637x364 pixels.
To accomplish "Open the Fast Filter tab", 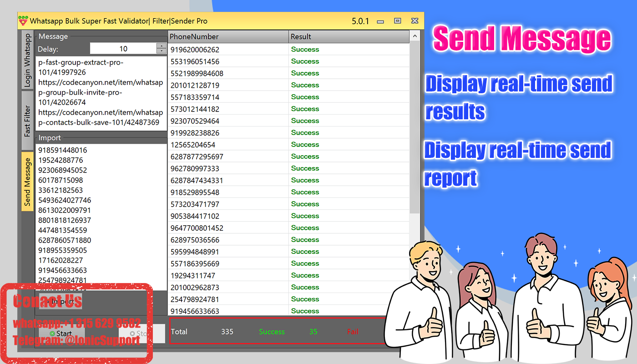I will click(26, 116).
